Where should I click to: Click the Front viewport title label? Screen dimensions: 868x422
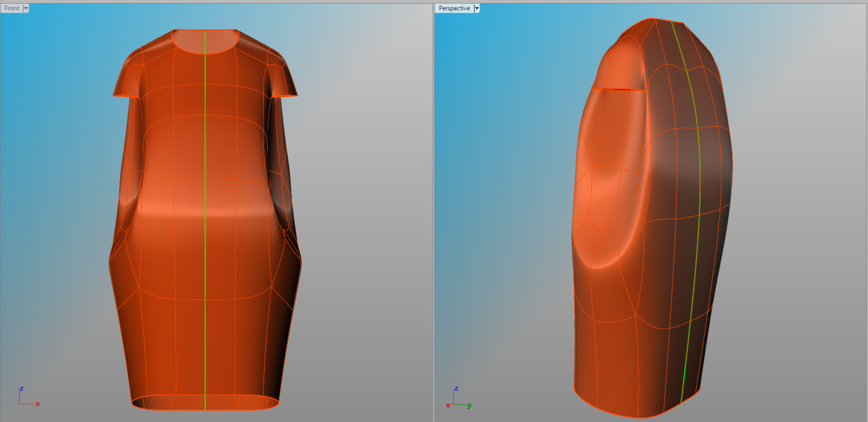click(x=12, y=8)
